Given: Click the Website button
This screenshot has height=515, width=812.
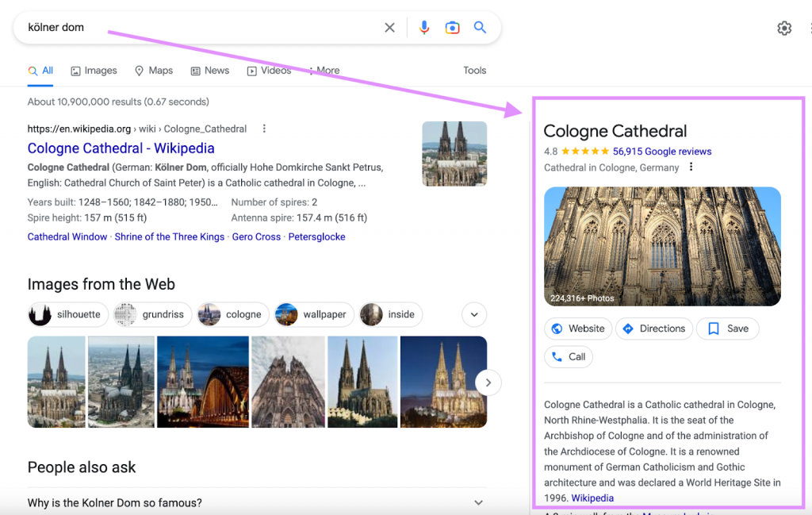Looking at the screenshot, I should click(x=578, y=329).
